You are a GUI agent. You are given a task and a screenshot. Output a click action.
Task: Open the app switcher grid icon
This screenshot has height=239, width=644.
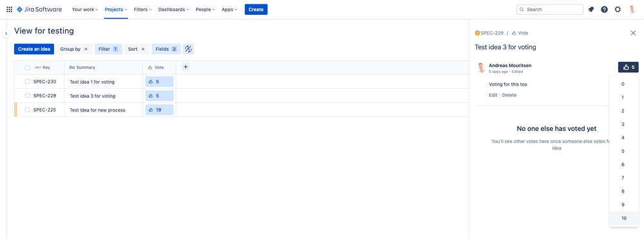[9, 10]
